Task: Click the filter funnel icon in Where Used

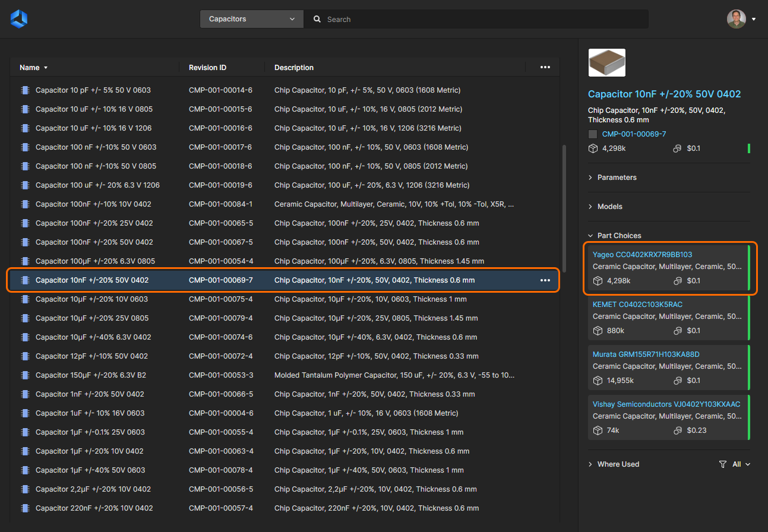Action: 722,464
